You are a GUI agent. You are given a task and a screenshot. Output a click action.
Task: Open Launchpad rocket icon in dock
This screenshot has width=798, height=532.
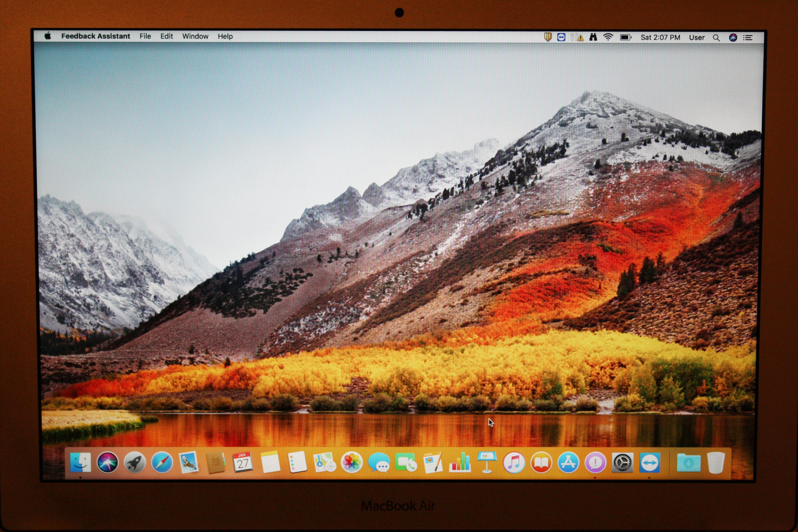coord(135,463)
